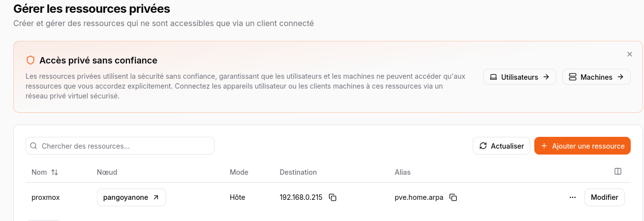644x221 pixels.
Task: Go to Utilisateurs clients
Action: click(520, 77)
